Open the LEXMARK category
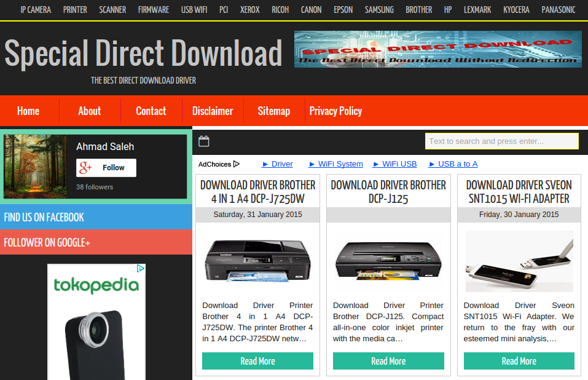 pyautogui.click(x=477, y=10)
